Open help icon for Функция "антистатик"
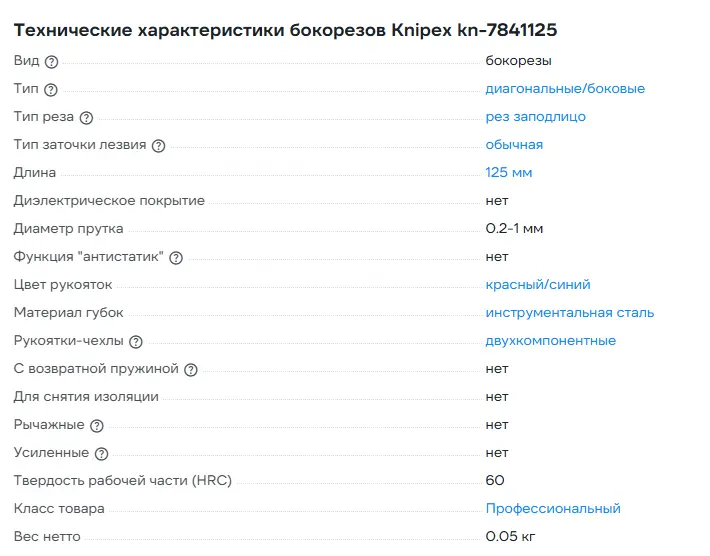 176,258
